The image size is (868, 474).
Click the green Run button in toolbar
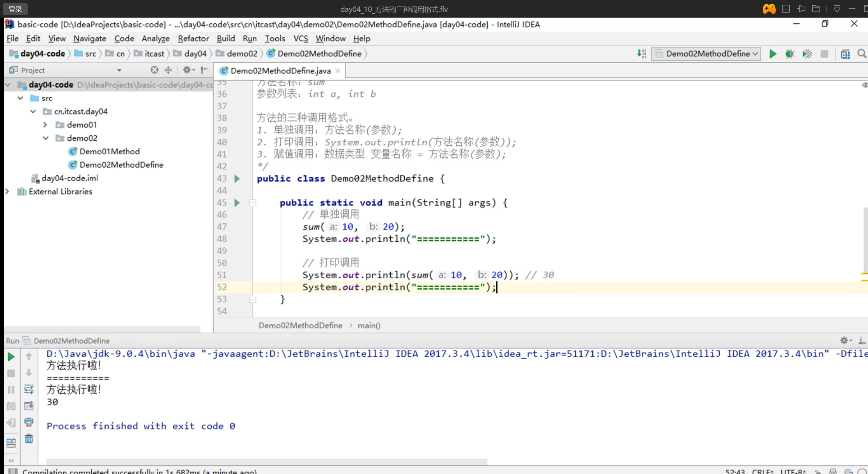(772, 54)
